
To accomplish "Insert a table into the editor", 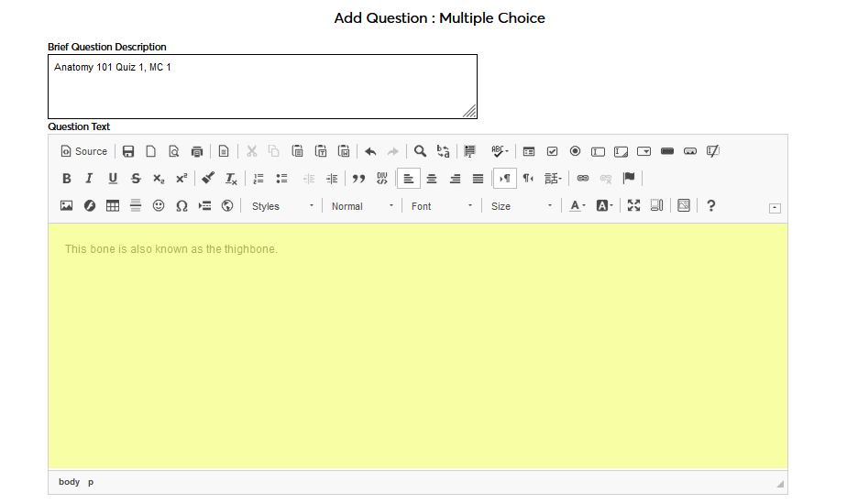I will click(x=113, y=206).
